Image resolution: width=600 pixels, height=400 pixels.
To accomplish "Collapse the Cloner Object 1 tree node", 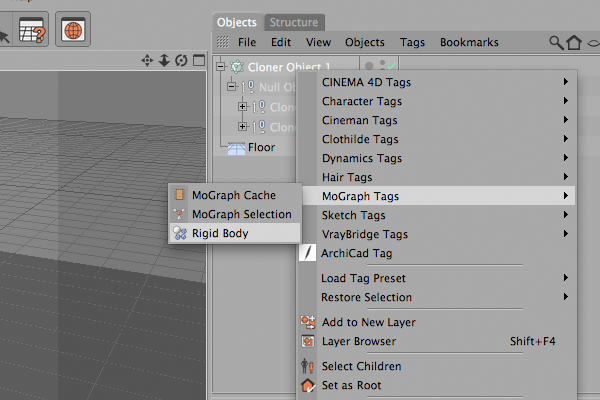I will tap(220, 67).
